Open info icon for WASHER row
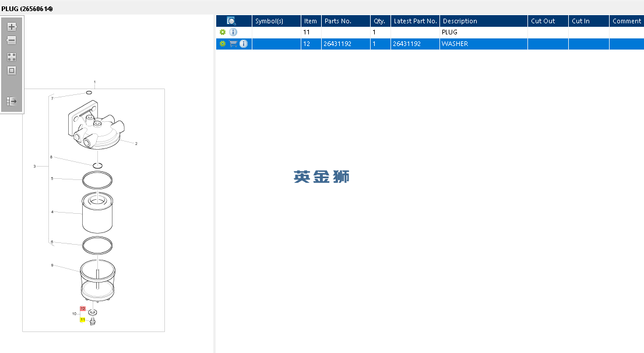 pos(244,44)
